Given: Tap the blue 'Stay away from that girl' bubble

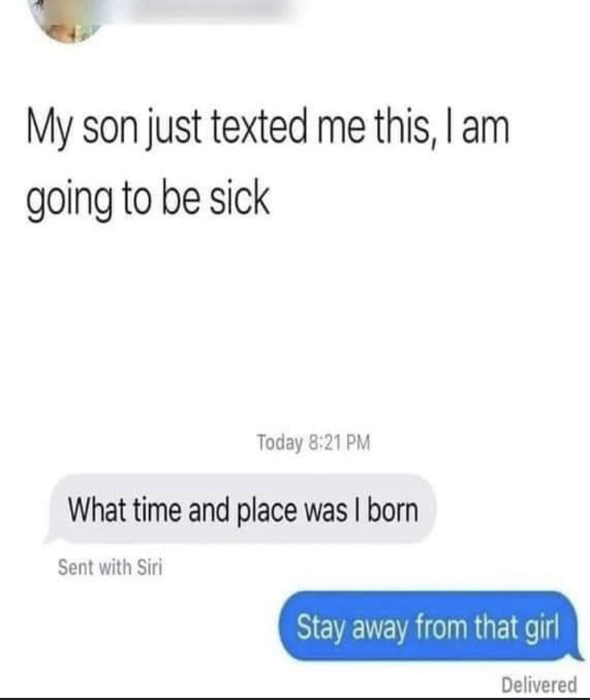Looking at the screenshot, I should point(430,626).
